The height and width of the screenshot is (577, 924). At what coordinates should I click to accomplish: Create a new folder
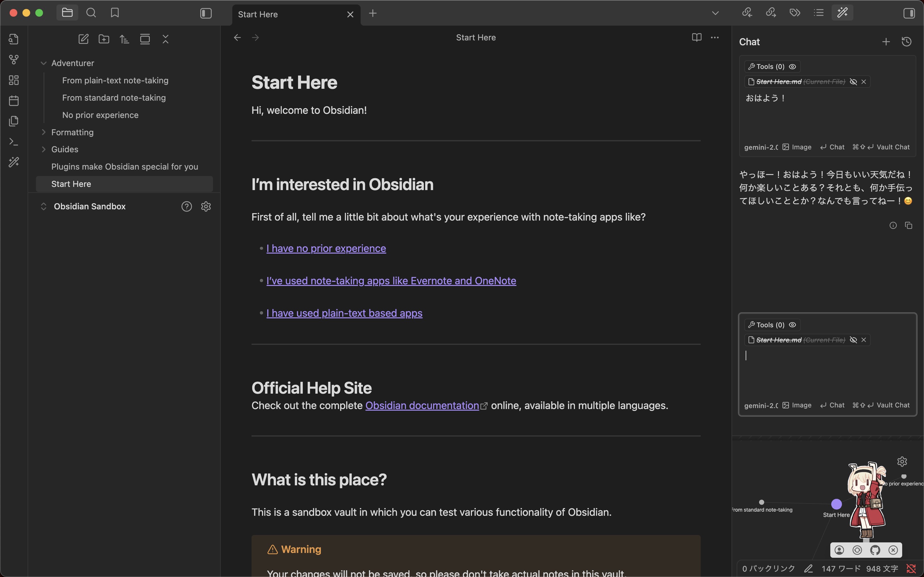[x=104, y=39]
